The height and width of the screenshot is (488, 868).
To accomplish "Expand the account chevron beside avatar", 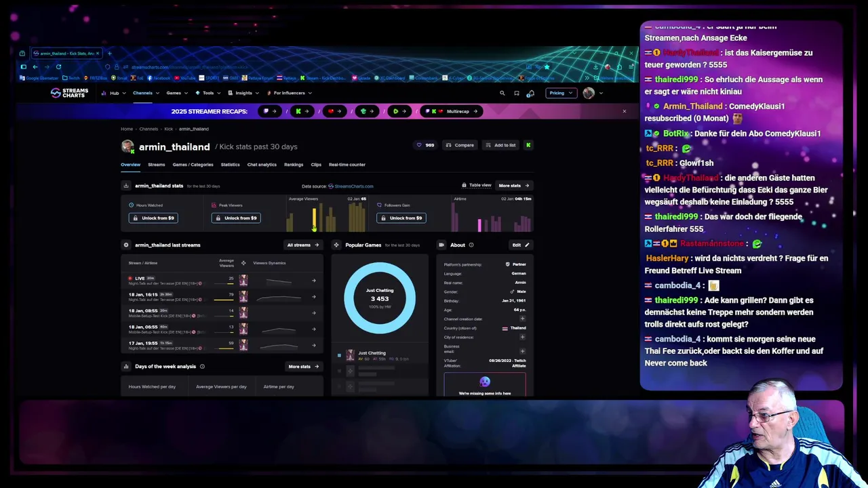I will (x=601, y=93).
